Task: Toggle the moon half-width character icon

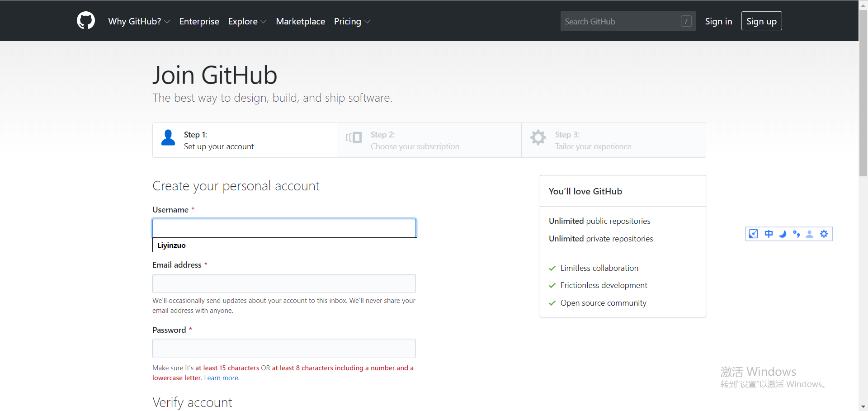Action: pyautogui.click(x=783, y=234)
